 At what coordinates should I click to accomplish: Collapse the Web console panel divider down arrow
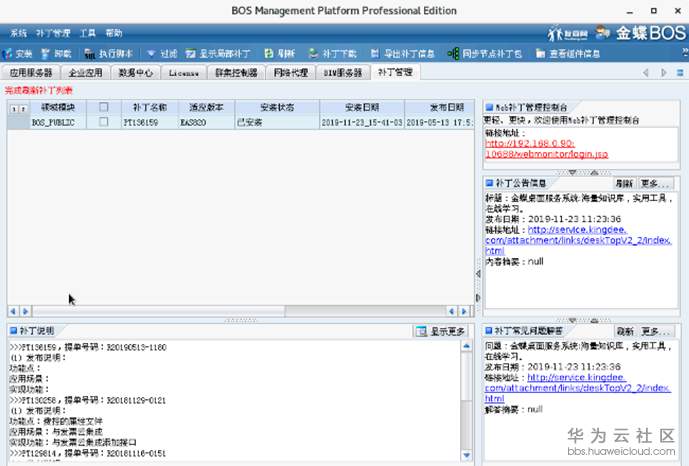coord(572,172)
